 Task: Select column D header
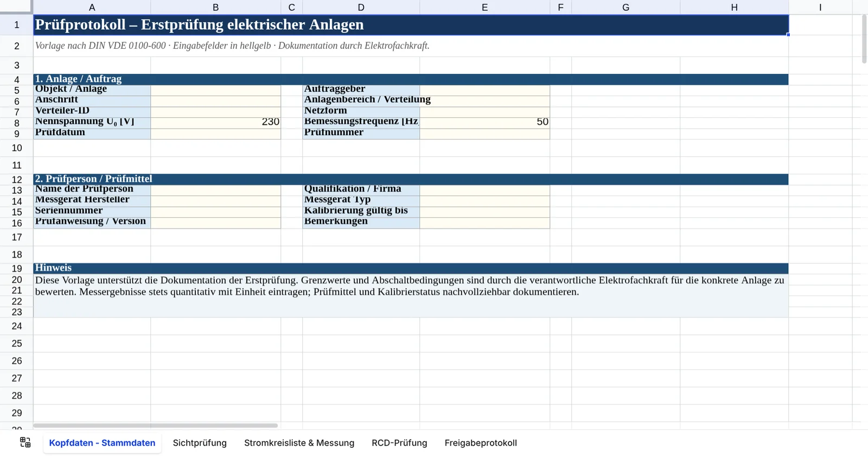pos(361,7)
